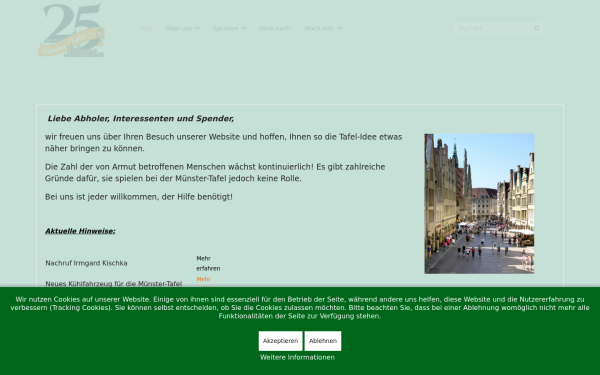This screenshot has height=375, width=600.
Task: Expand the Spenden dropdown menu
Action: [x=229, y=28]
